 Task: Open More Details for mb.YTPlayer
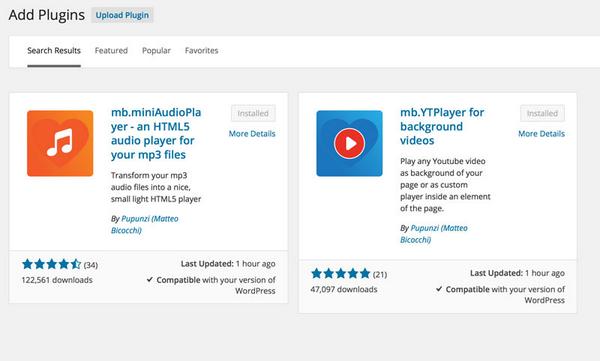[541, 134]
